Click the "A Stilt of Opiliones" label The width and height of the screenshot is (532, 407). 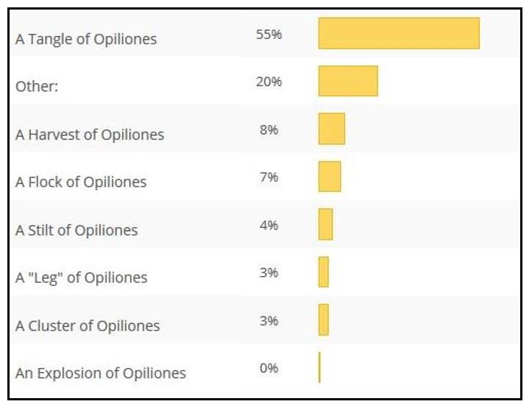77,230
